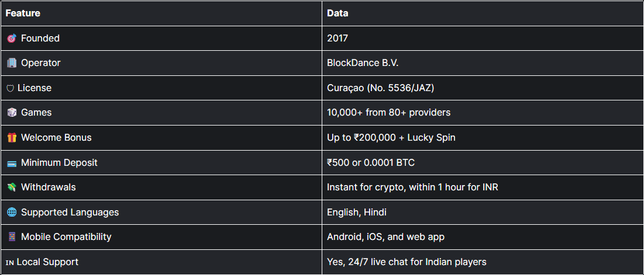Screen dimensions: 644x275
Task: Click the phone icon beside Mobile Compatibility
Action: click(x=11, y=237)
